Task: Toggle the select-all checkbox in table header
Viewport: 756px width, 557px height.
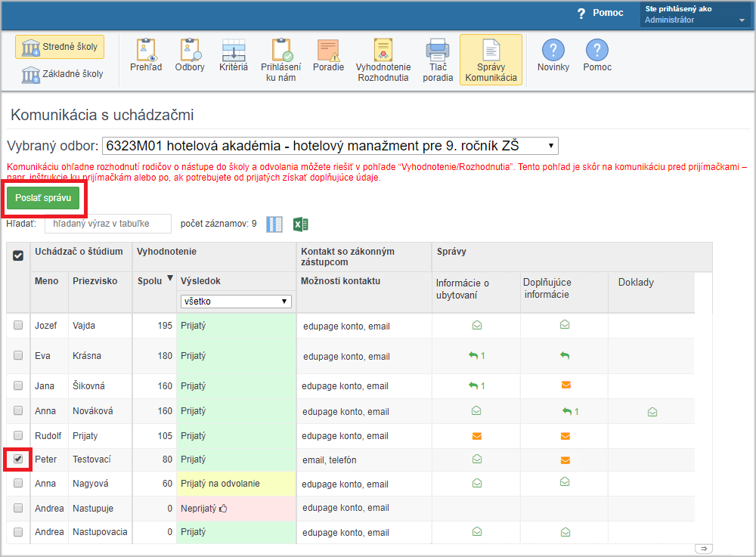Action: pyautogui.click(x=18, y=255)
